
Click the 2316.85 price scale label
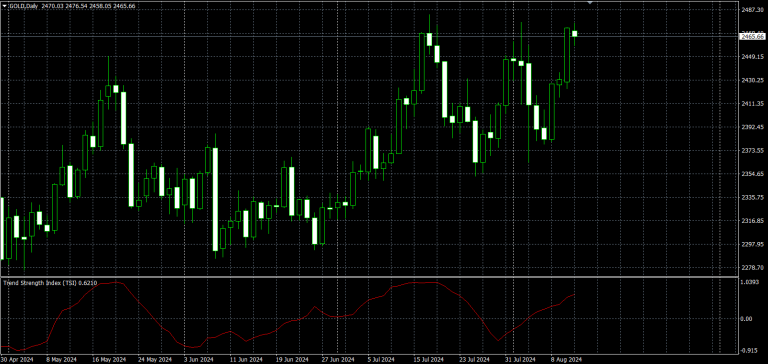click(x=753, y=221)
